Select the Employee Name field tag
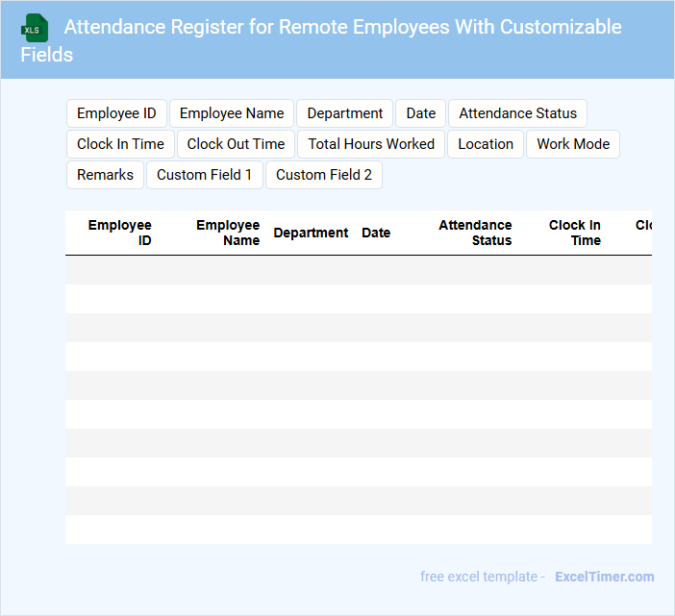The image size is (675, 616). click(x=232, y=113)
